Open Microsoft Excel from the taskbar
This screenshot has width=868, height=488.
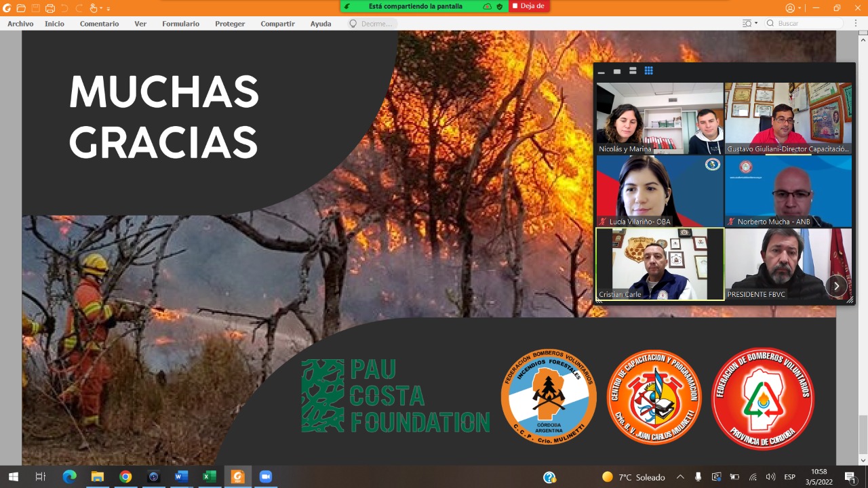[209, 477]
